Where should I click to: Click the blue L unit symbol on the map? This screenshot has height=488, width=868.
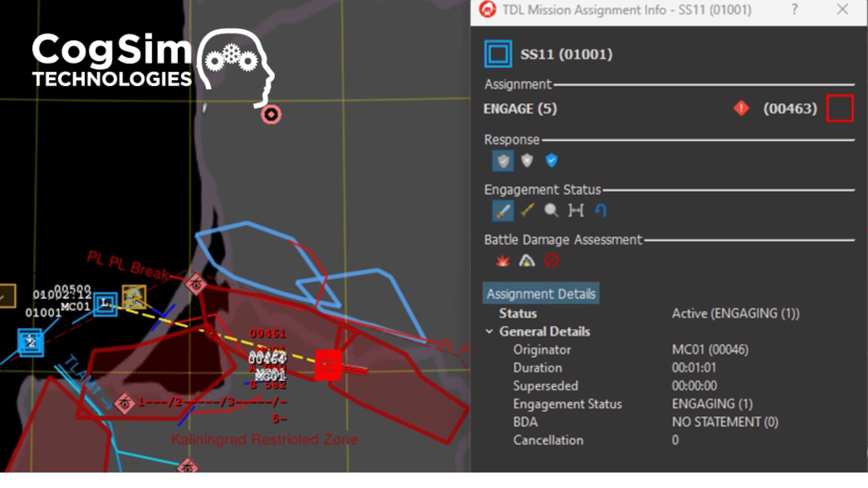(105, 304)
